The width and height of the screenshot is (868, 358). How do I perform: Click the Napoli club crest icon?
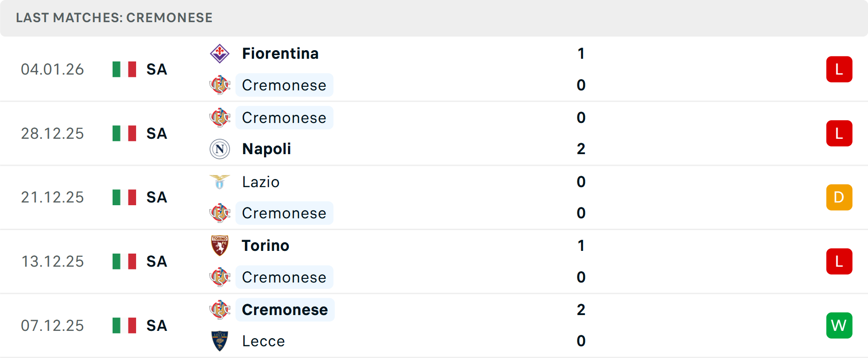[220, 149]
